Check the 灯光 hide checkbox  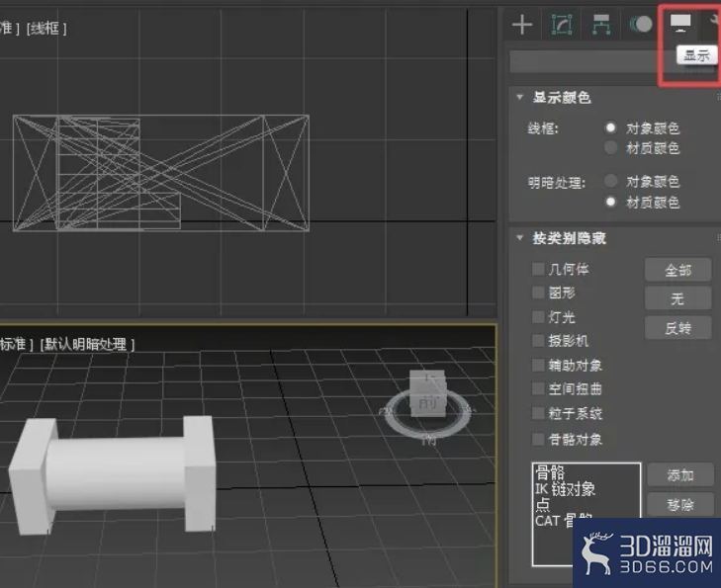pyautogui.click(x=538, y=317)
